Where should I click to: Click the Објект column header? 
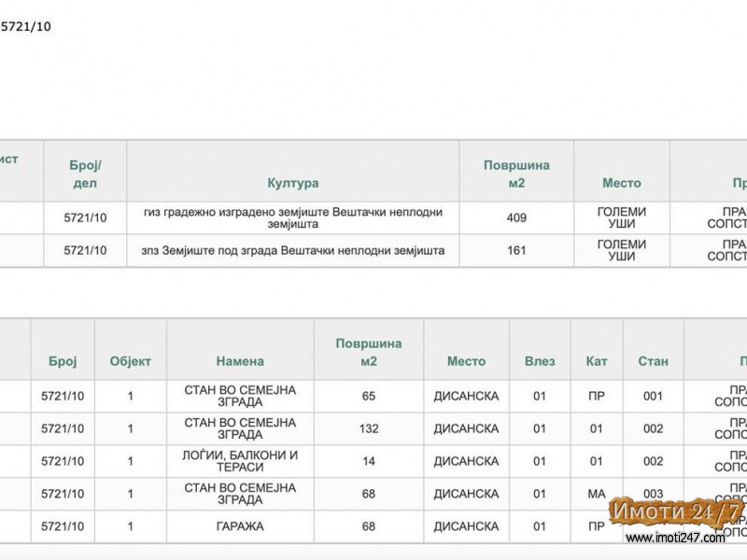pos(130,361)
